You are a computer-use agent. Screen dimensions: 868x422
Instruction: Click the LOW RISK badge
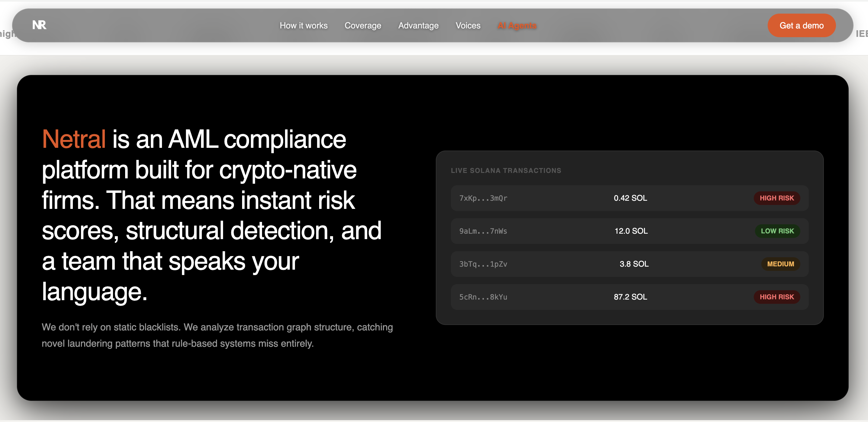[x=777, y=231]
